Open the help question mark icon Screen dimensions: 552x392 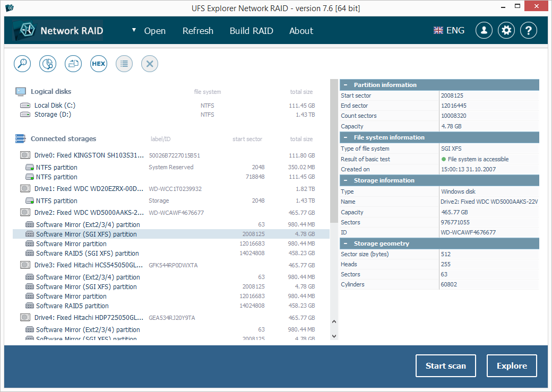529,31
